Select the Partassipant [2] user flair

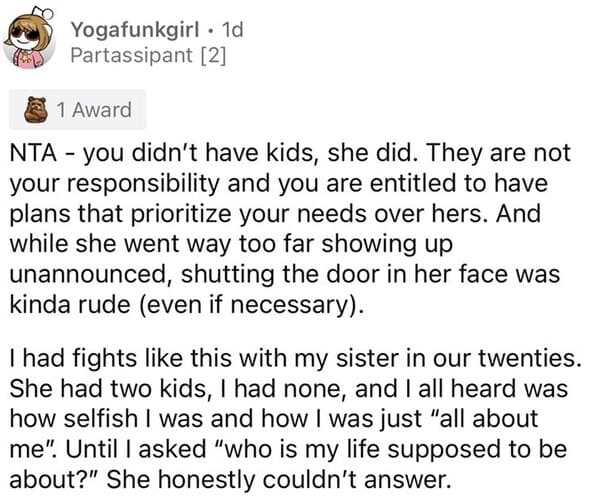coord(149,55)
